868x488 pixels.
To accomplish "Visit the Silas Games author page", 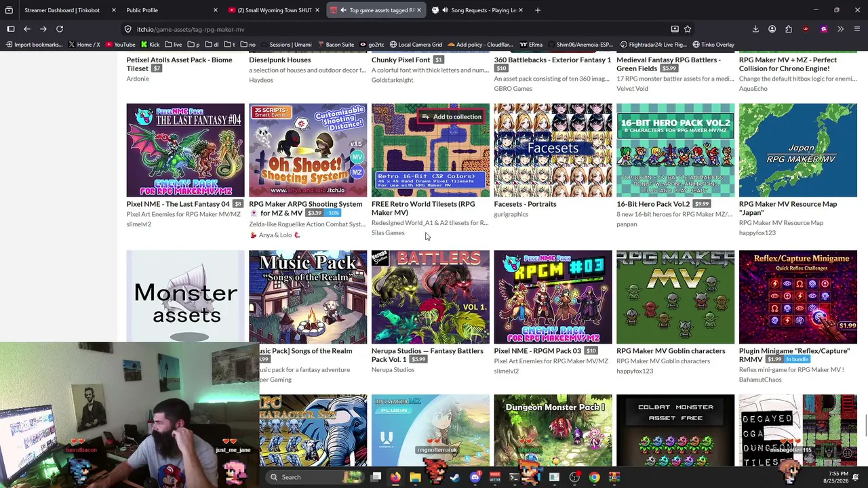I will coord(388,233).
